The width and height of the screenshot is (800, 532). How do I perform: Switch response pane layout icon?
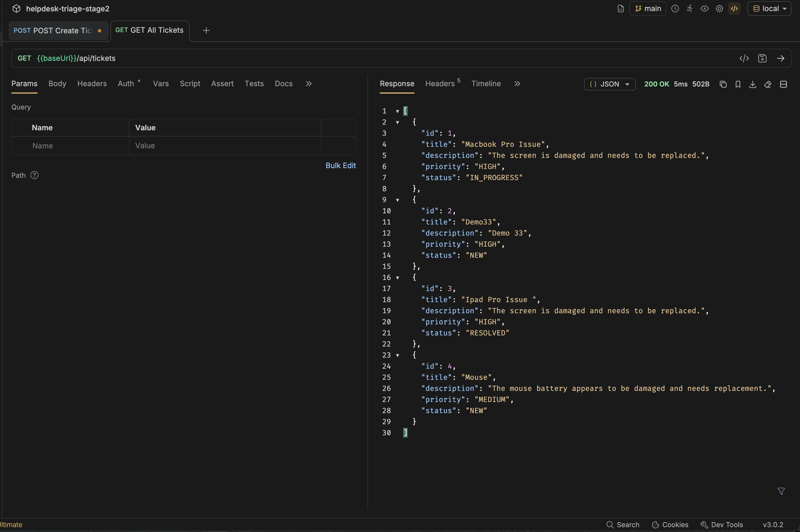pyautogui.click(x=783, y=84)
